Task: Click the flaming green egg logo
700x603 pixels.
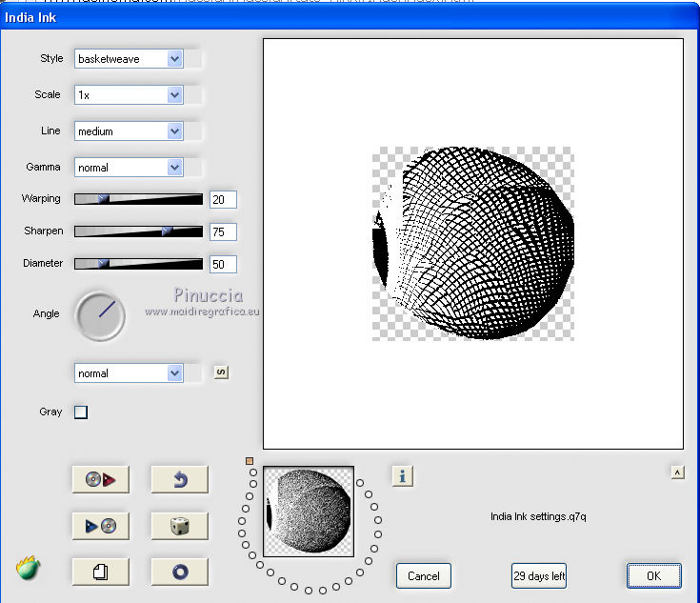Action: click(x=29, y=569)
